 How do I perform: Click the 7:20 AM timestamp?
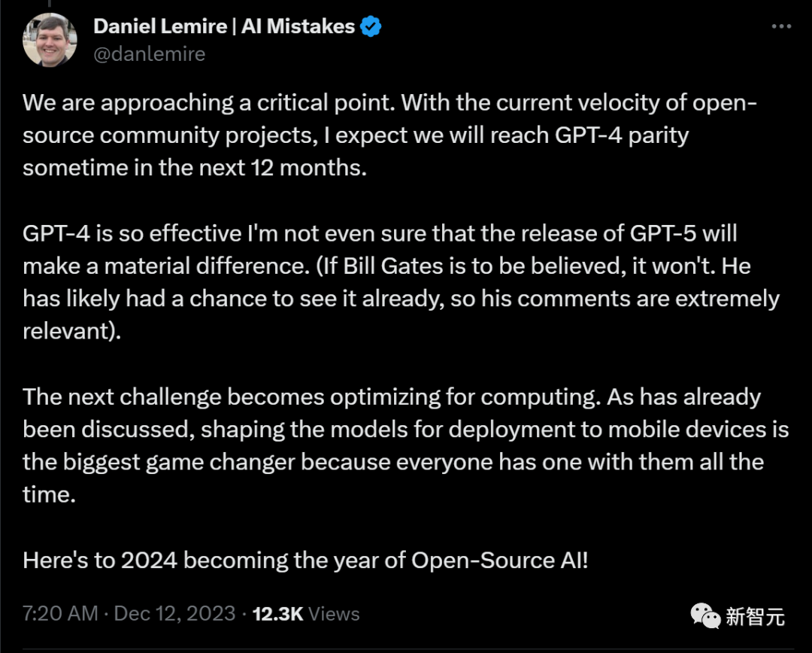click(60, 613)
